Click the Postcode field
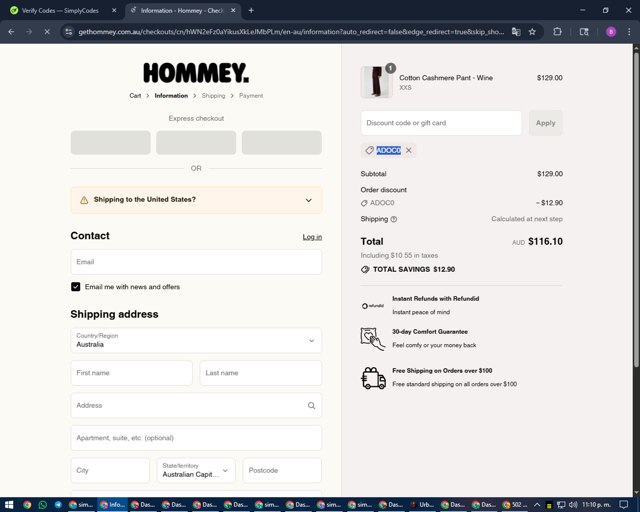The image size is (640, 512). click(282, 470)
